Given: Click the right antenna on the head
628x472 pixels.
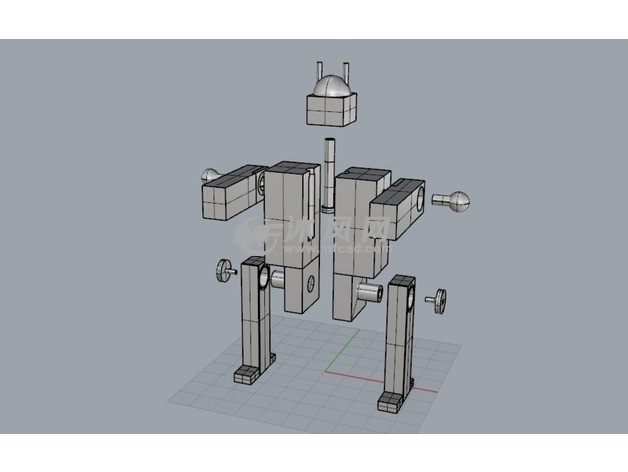Looking at the screenshot, I should click(x=346, y=71).
